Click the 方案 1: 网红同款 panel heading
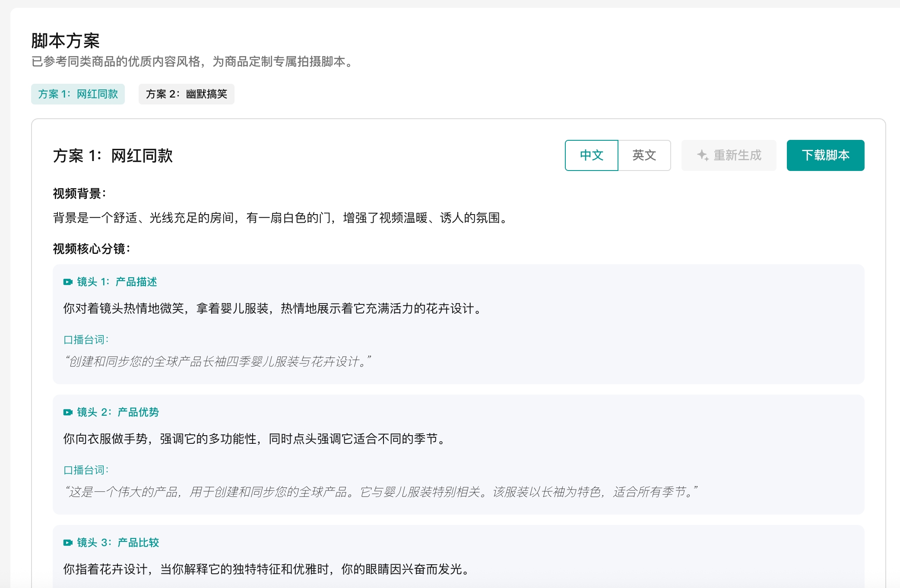The image size is (900, 588). pyautogui.click(x=113, y=156)
